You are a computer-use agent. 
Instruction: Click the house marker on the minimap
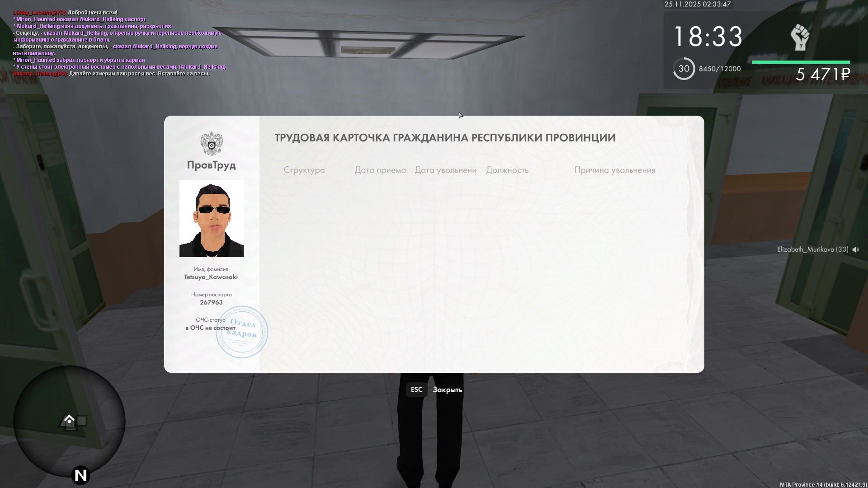(69, 420)
